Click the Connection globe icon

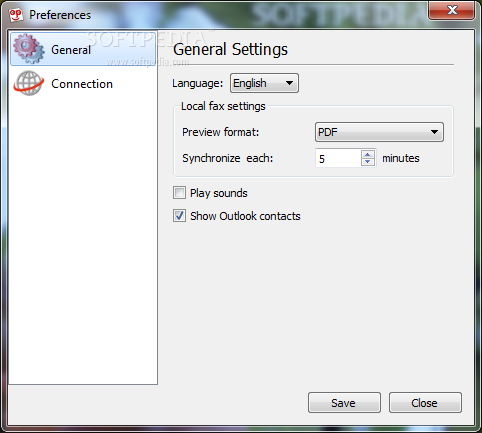point(29,83)
